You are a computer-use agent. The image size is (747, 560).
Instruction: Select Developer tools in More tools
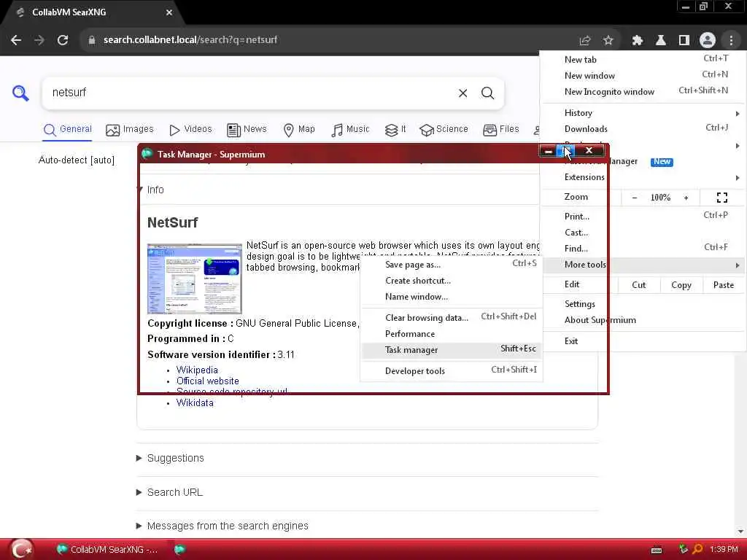(x=451, y=371)
